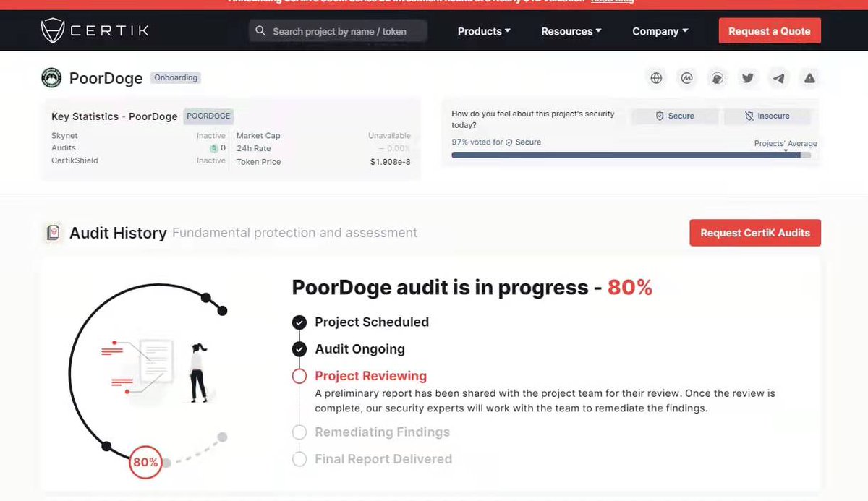Image resolution: width=868 pixels, height=501 pixels.
Task: Expand the Resources menu
Action: (x=571, y=31)
